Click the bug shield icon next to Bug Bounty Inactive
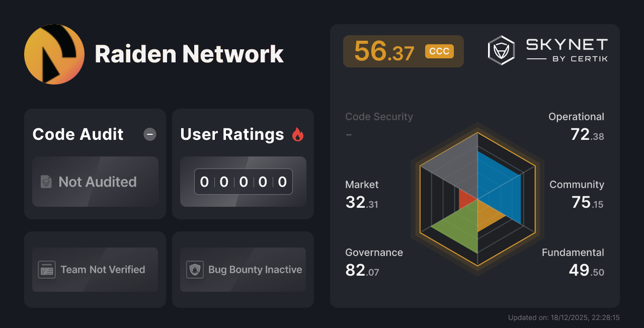 pos(195,270)
